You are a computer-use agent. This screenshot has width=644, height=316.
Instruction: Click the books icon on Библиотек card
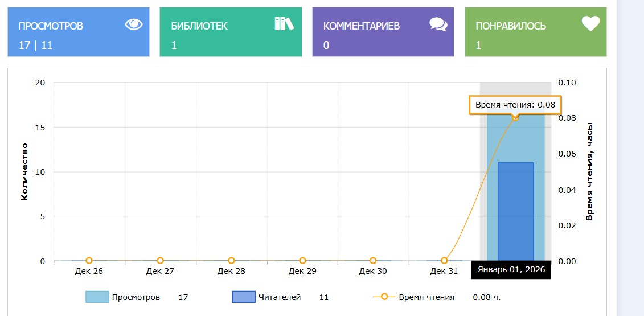pyautogui.click(x=284, y=23)
